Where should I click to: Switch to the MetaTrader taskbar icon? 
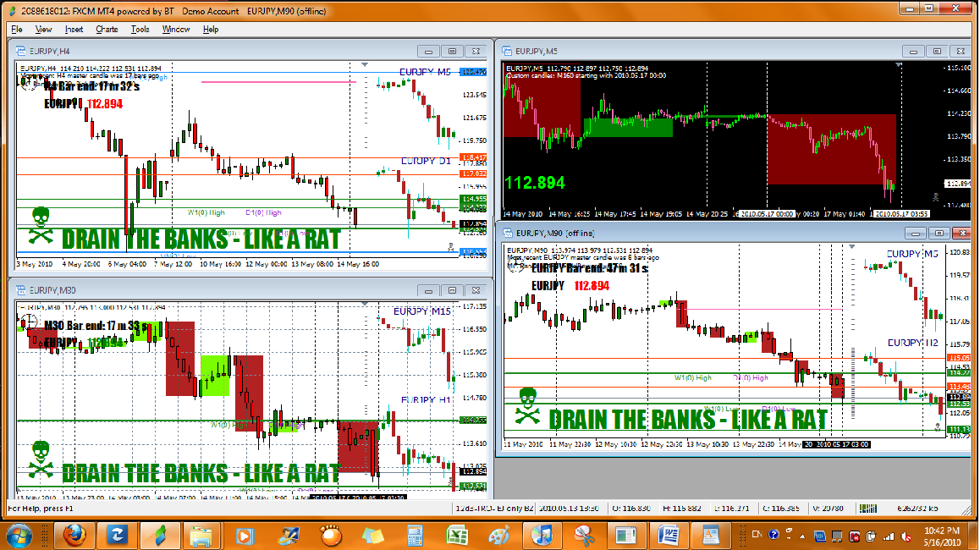(x=159, y=536)
